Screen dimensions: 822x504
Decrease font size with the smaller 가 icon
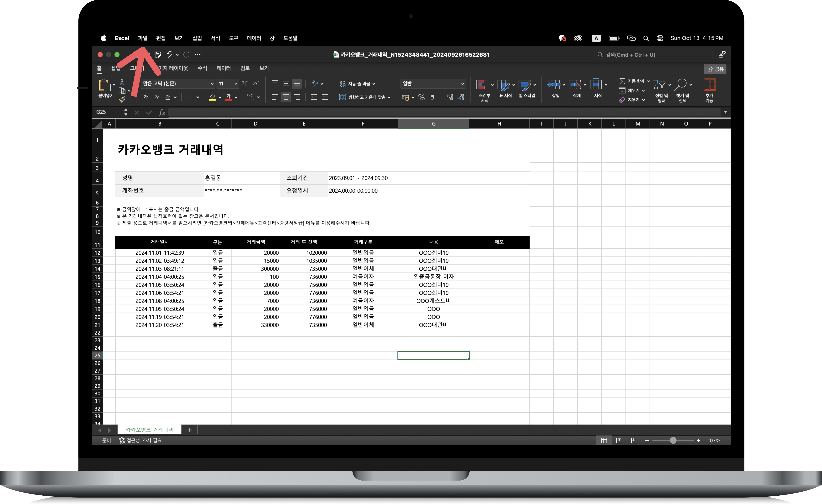coord(256,83)
